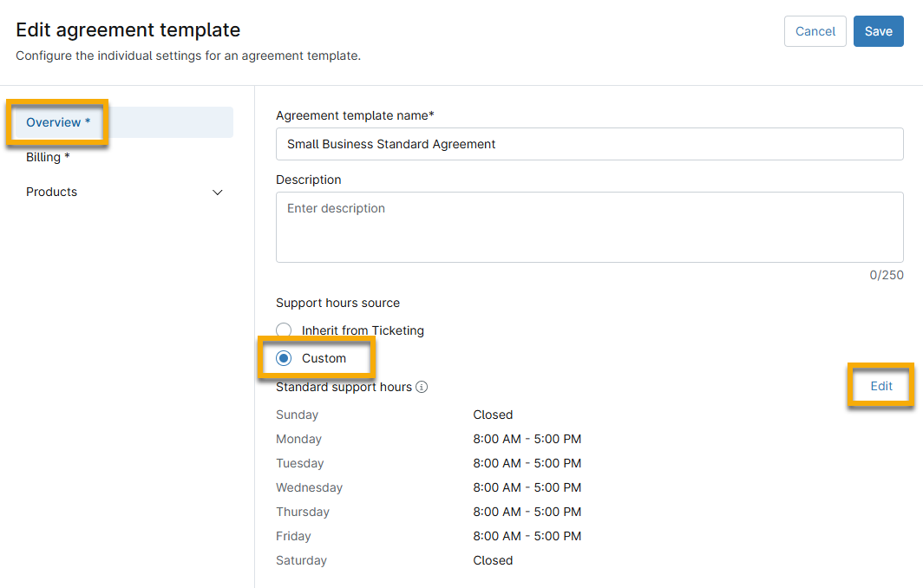Select the Products navigation item
Image resolution: width=923 pixels, height=588 pixels.
(51, 192)
